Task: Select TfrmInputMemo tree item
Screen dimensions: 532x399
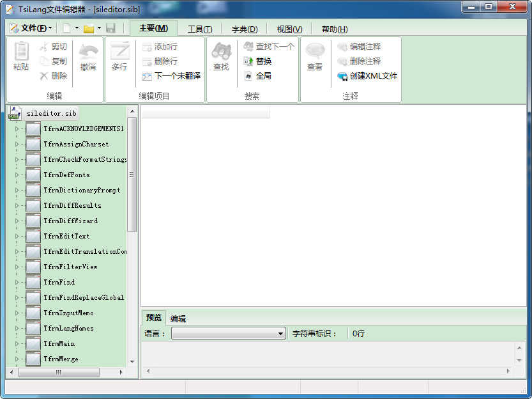Action: point(68,313)
